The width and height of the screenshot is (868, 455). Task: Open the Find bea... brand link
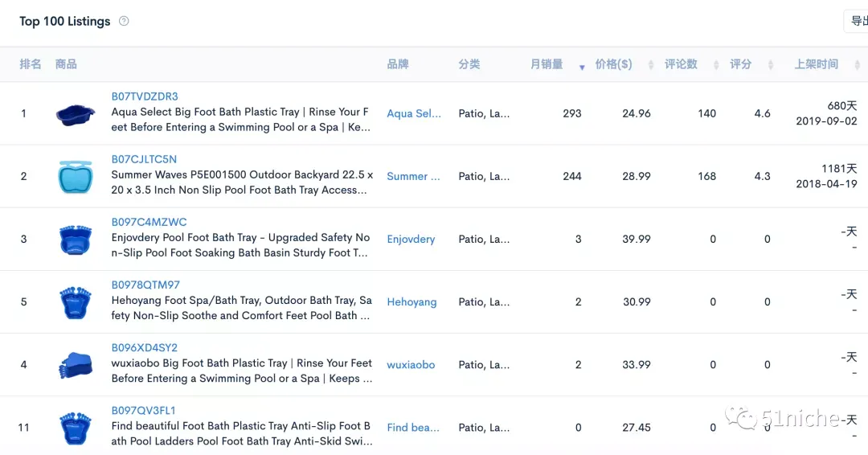[x=413, y=428]
